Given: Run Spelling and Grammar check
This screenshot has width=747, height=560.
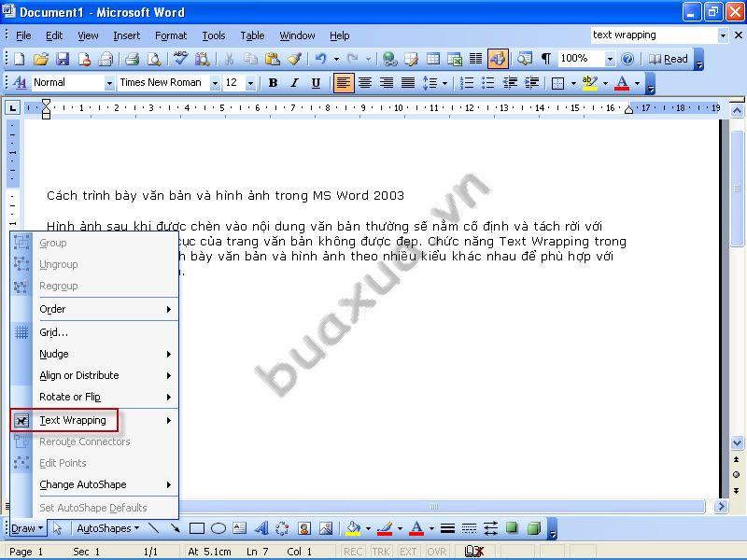Looking at the screenshot, I should point(180,59).
